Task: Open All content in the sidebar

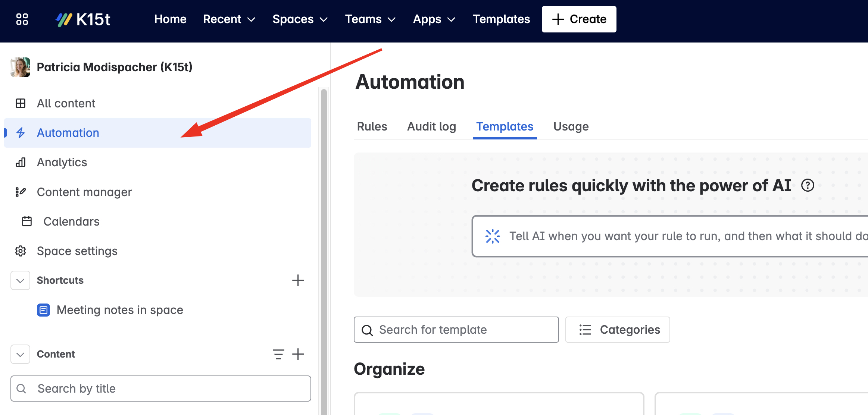Action: pos(157,103)
